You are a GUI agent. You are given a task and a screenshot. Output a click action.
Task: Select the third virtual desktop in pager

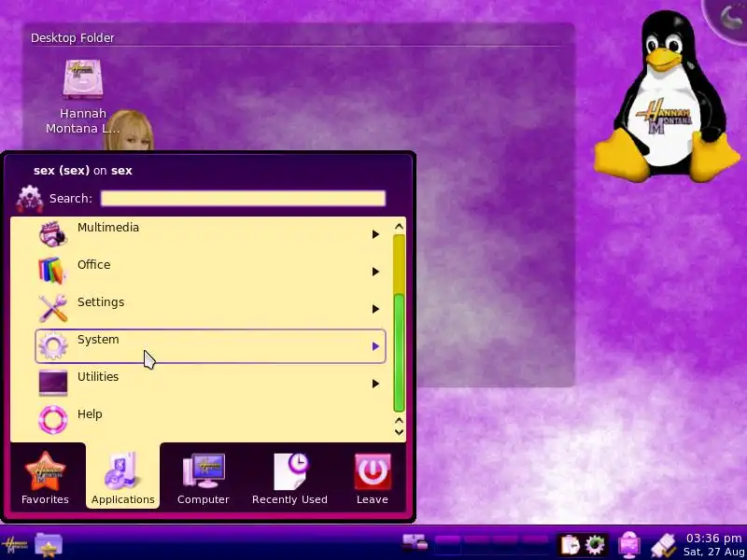(x=506, y=544)
